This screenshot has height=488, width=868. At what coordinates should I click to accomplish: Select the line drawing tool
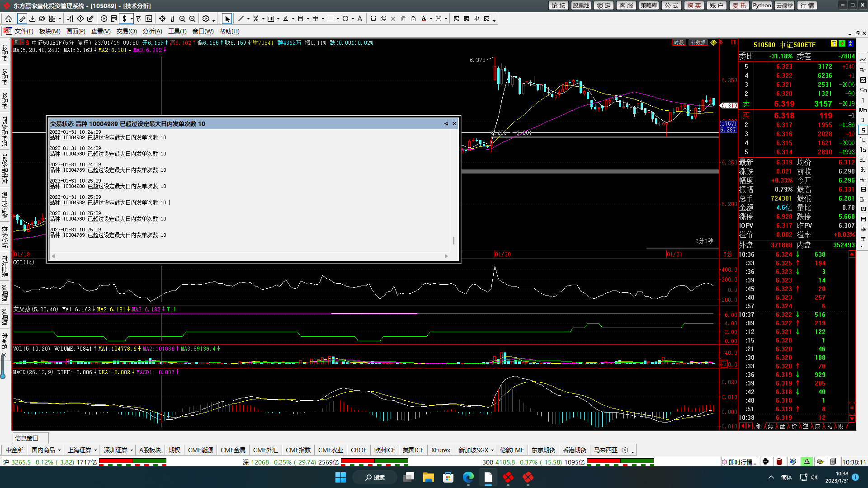click(x=241, y=19)
